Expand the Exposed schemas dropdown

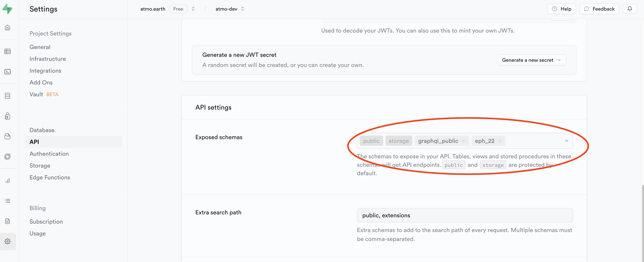(x=566, y=141)
